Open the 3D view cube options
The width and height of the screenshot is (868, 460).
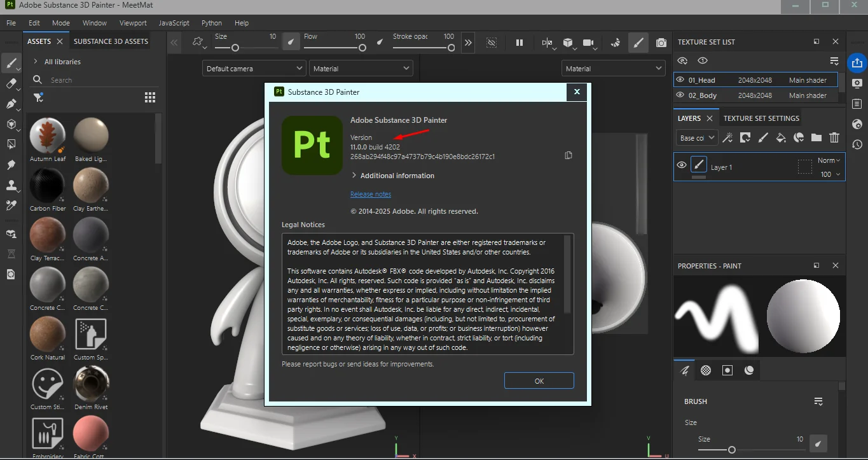[x=568, y=43]
